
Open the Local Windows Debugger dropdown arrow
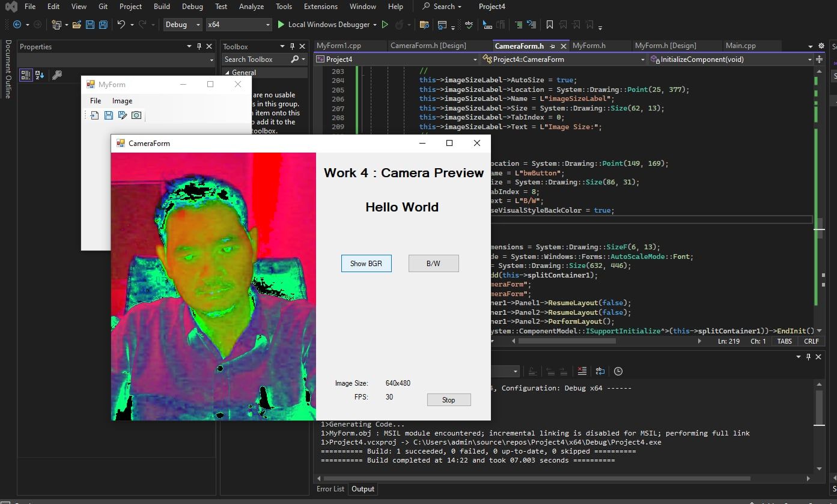pyautogui.click(x=375, y=25)
